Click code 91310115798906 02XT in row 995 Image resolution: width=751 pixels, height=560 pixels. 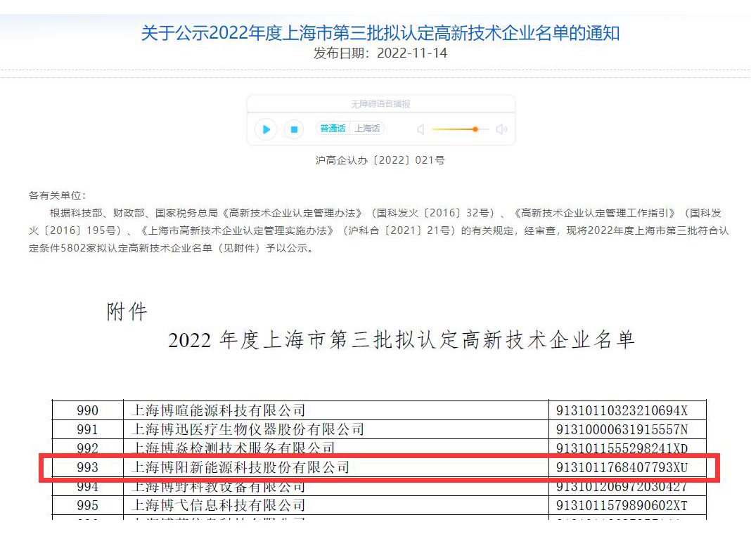622,506
